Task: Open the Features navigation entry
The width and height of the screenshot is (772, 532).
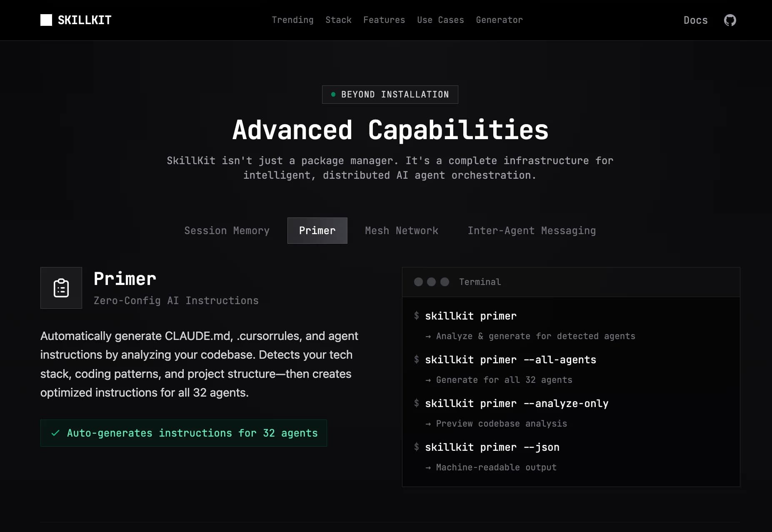Action: [x=384, y=20]
